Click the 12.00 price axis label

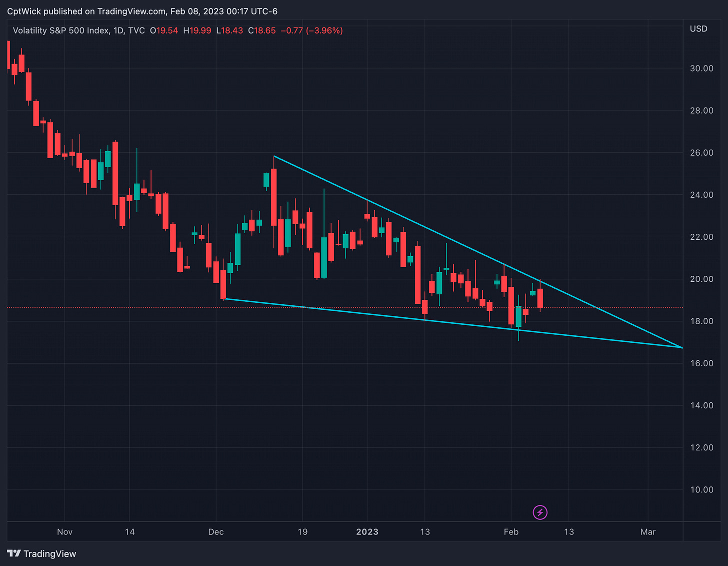click(x=701, y=447)
